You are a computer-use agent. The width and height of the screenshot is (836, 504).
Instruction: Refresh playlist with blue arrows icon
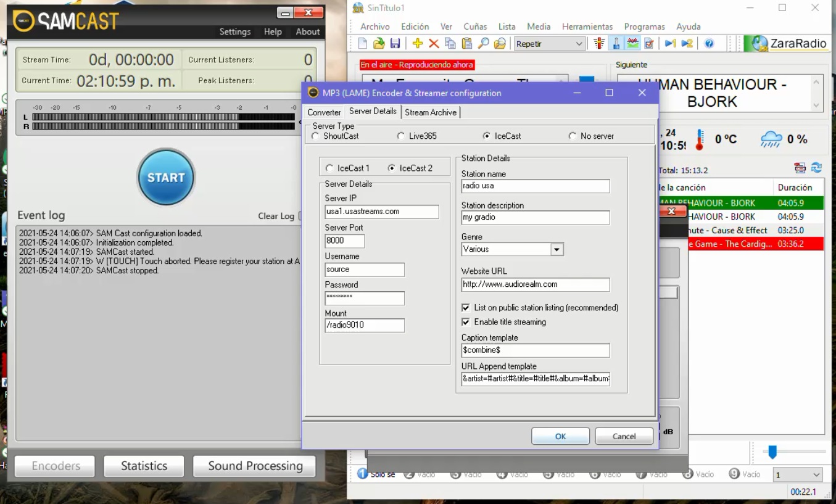coord(816,168)
